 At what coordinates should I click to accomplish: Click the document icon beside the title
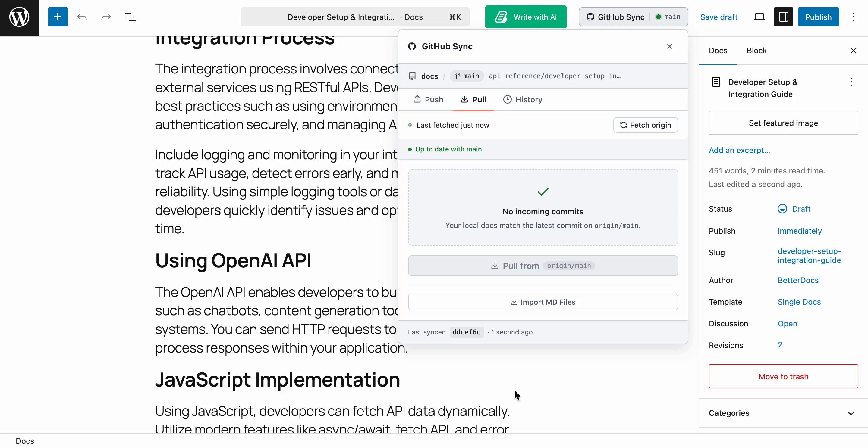point(716,82)
